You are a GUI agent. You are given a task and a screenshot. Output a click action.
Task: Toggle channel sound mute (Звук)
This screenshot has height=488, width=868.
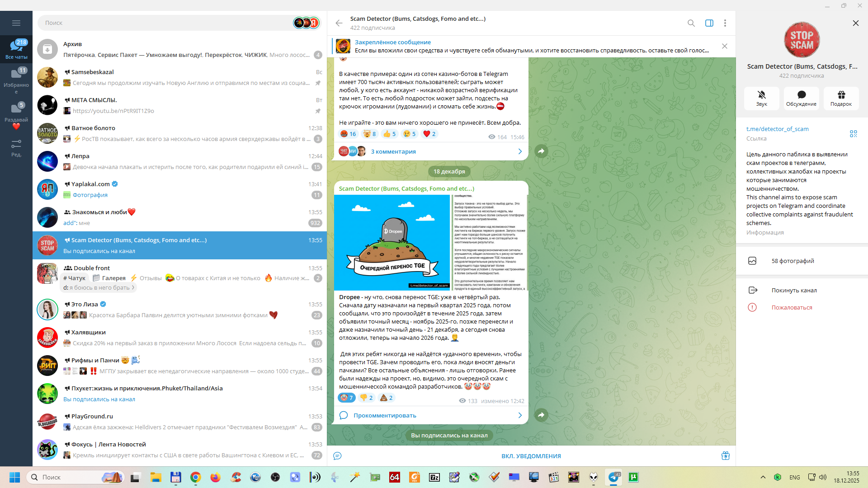761,98
